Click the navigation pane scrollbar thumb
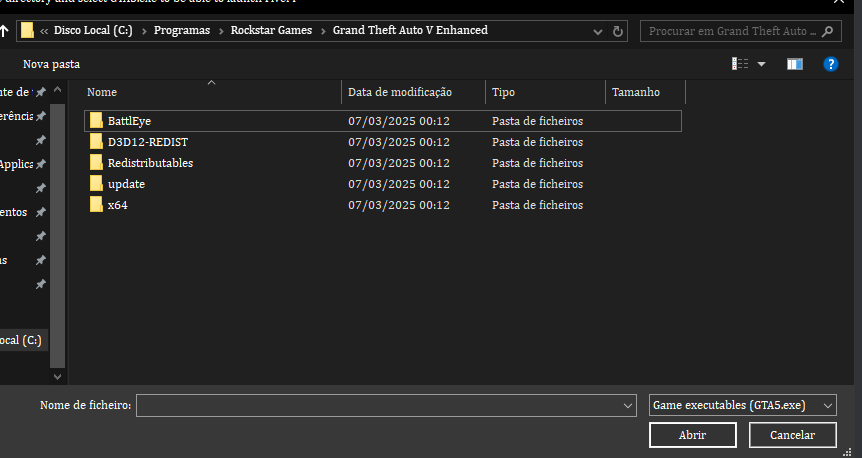The width and height of the screenshot is (862, 458). click(57, 235)
